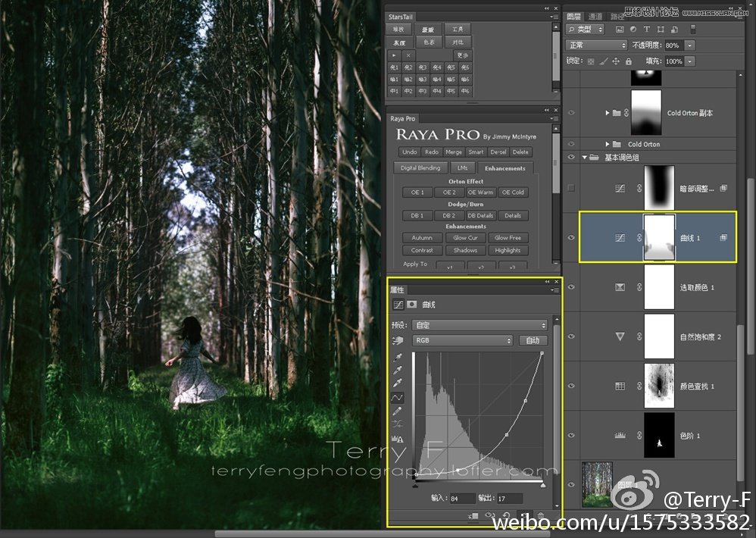Click the Glow Cur button
The image size is (756, 538).
point(465,238)
